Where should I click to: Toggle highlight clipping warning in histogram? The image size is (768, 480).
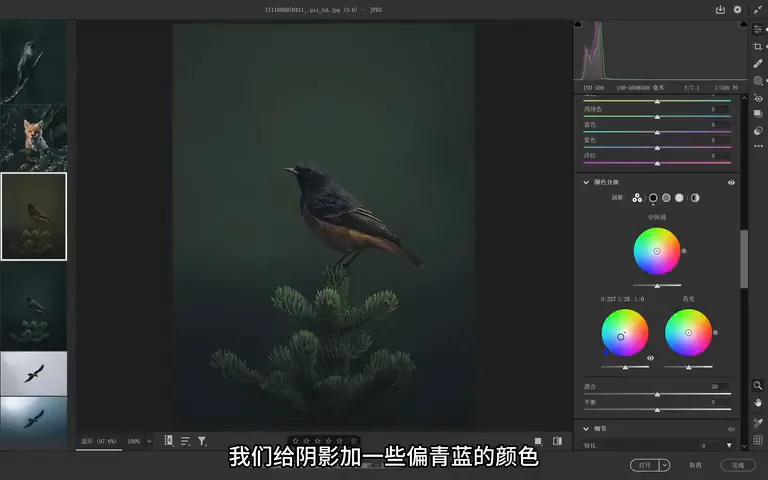744,24
